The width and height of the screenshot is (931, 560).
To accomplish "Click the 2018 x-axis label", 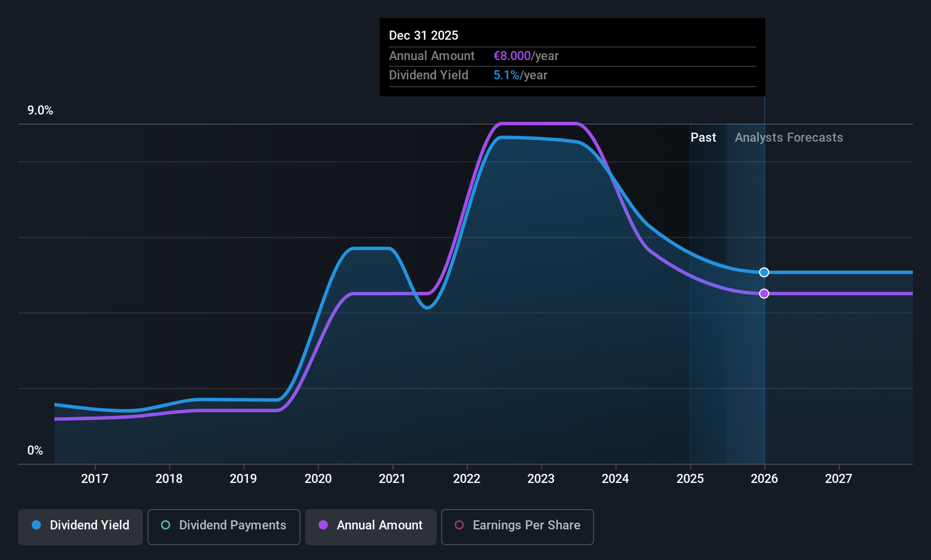I will coord(169,479).
